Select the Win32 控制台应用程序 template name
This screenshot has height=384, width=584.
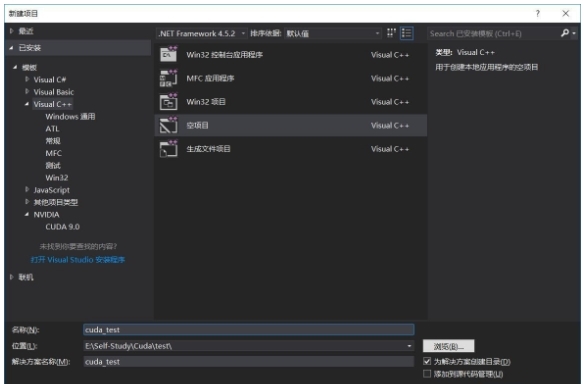(x=225, y=55)
